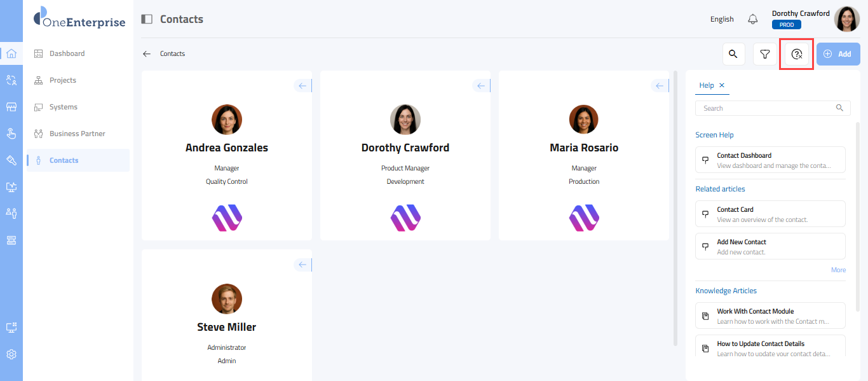Click the storefront icon in left rail
The height and width of the screenshot is (381, 868).
[x=11, y=107]
